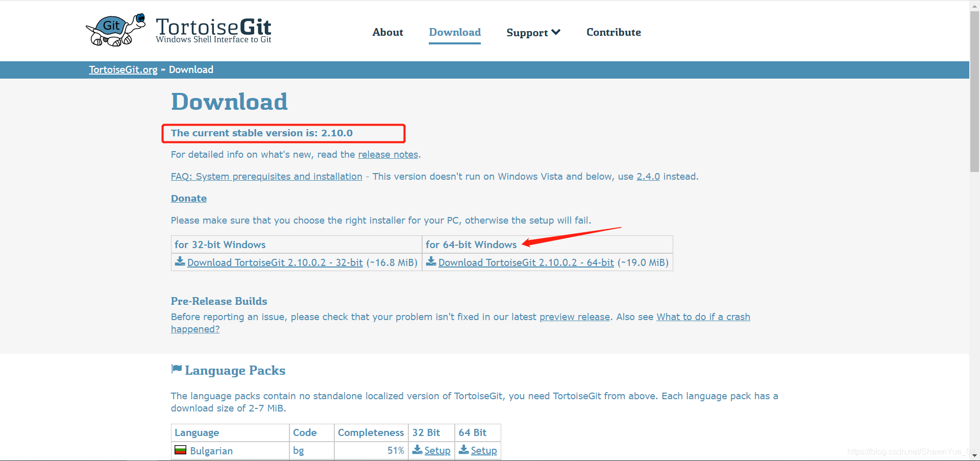
Task: Download TortoiseGit 2.10.0.2 64-bit installer
Action: [526, 262]
